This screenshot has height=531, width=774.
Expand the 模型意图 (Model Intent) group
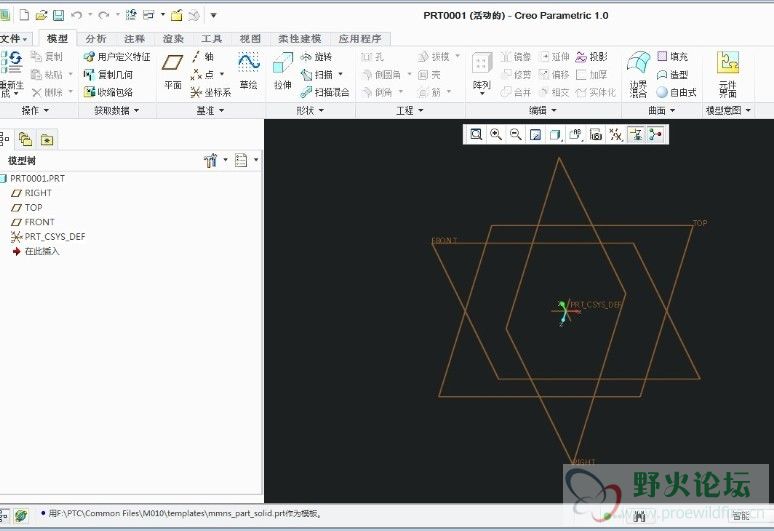tap(728, 111)
